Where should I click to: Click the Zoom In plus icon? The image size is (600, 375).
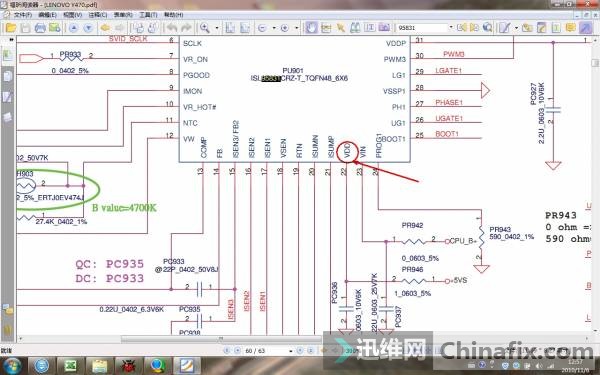coord(284,28)
